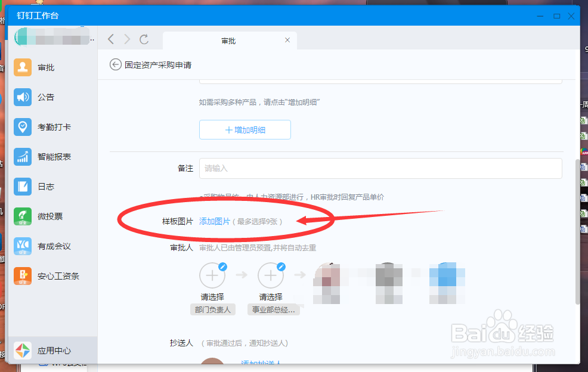Click the browser forward navigation arrow
588x372 pixels.
[x=127, y=39]
